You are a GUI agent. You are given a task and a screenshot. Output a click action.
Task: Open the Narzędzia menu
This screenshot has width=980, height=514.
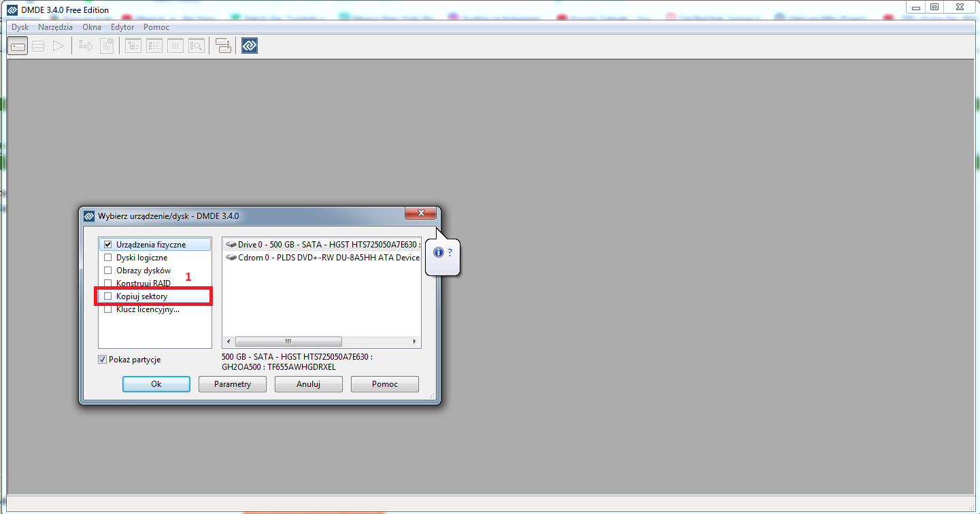click(56, 27)
